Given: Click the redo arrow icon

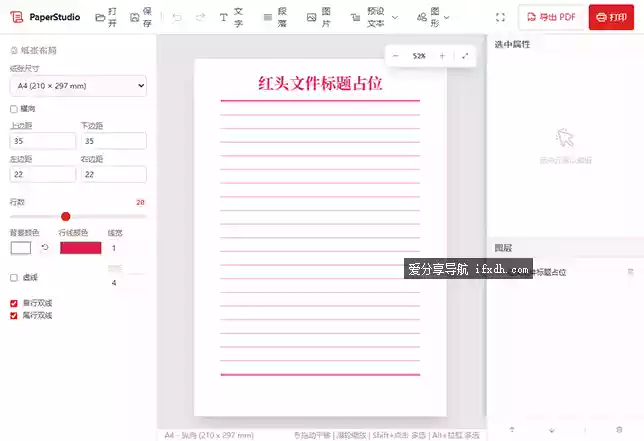Looking at the screenshot, I should pyautogui.click(x=200, y=17).
